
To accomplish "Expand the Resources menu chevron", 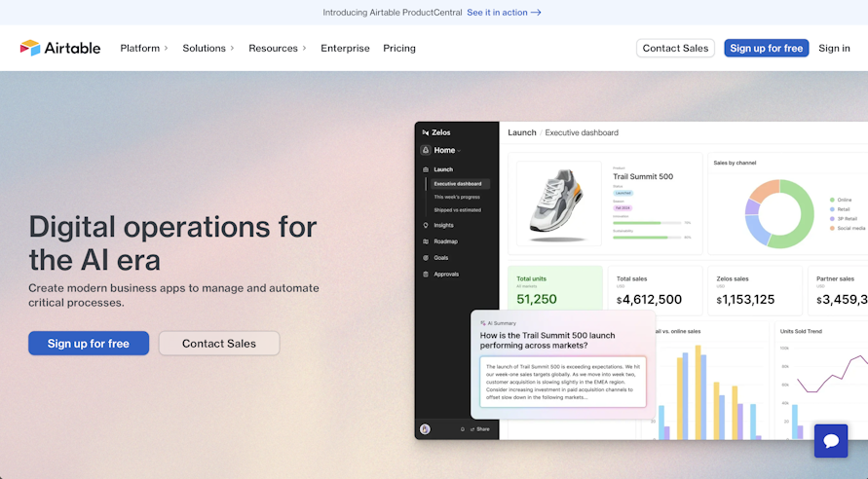I will (304, 48).
